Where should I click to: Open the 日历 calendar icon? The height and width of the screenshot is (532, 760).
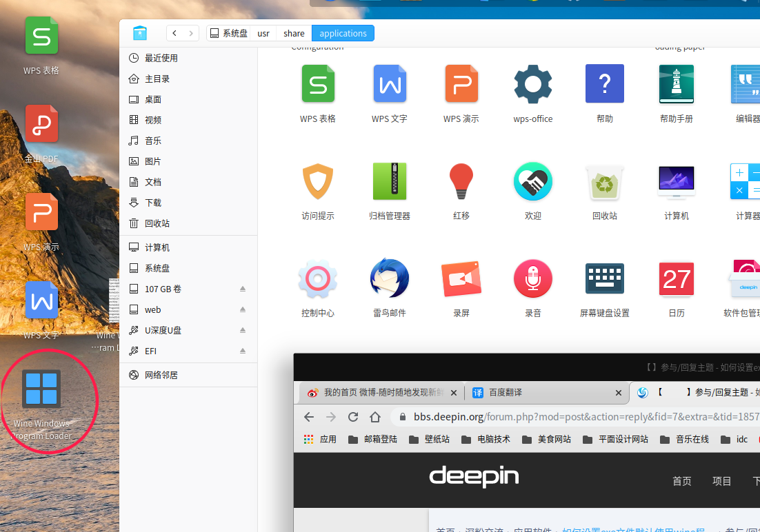coord(676,278)
